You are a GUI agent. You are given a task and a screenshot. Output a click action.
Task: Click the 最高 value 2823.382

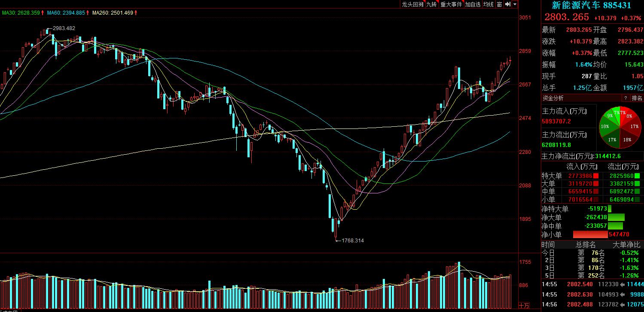click(630, 42)
